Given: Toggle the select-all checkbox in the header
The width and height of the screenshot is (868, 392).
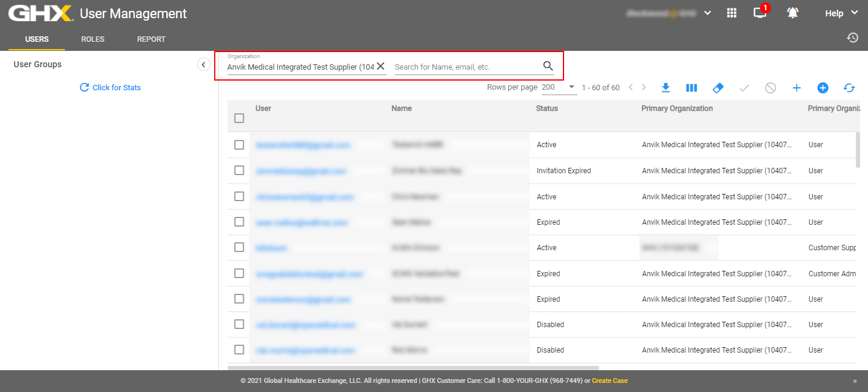Looking at the screenshot, I should coord(239,118).
